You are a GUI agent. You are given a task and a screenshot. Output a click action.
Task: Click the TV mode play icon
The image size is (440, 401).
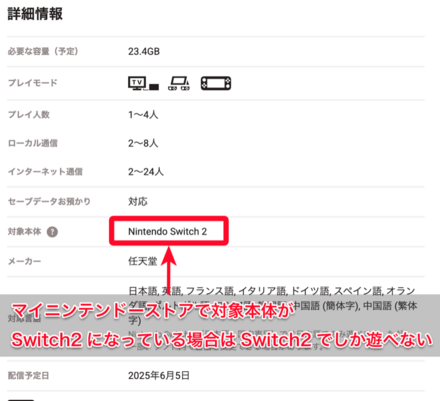(x=144, y=83)
